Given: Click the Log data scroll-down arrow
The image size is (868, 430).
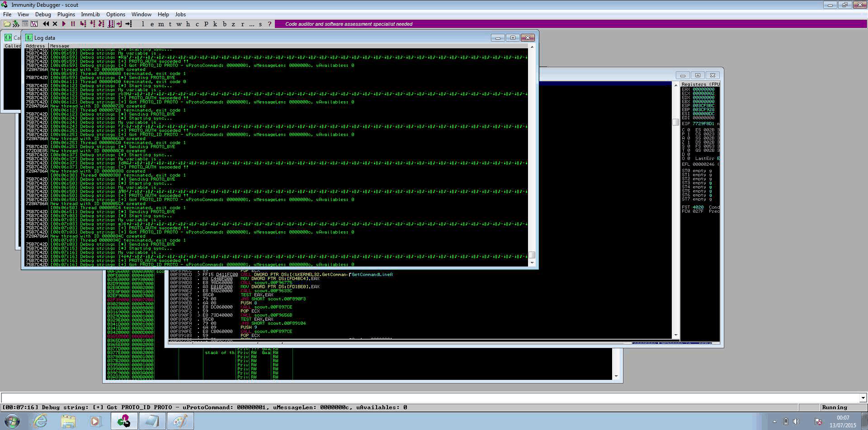Looking at the screenshot, I should point(532,262).
